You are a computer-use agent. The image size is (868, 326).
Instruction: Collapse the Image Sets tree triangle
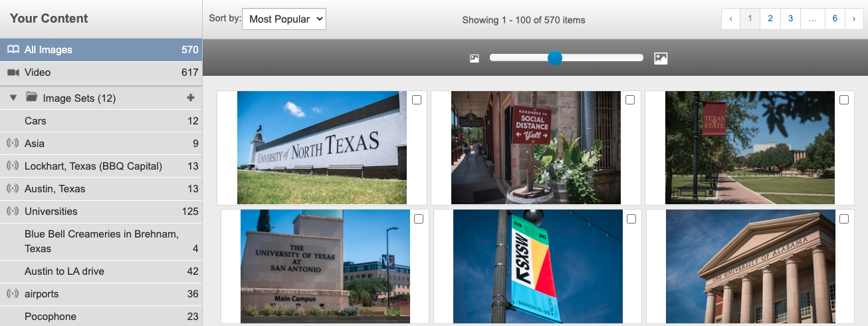click(13, 98)
